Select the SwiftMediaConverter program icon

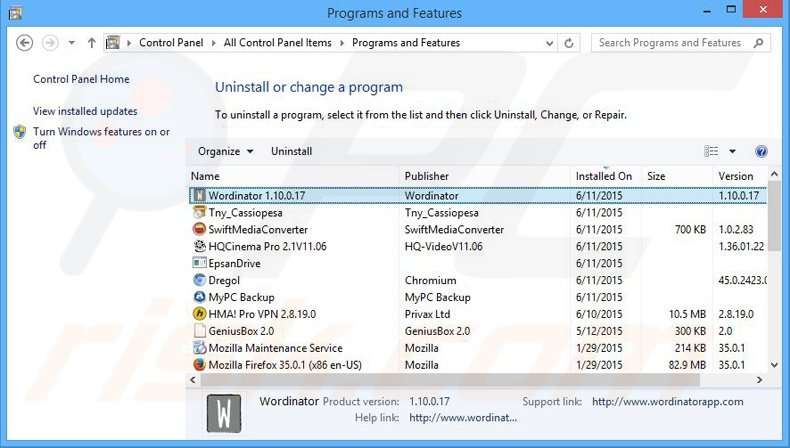(x=199, y=229)
